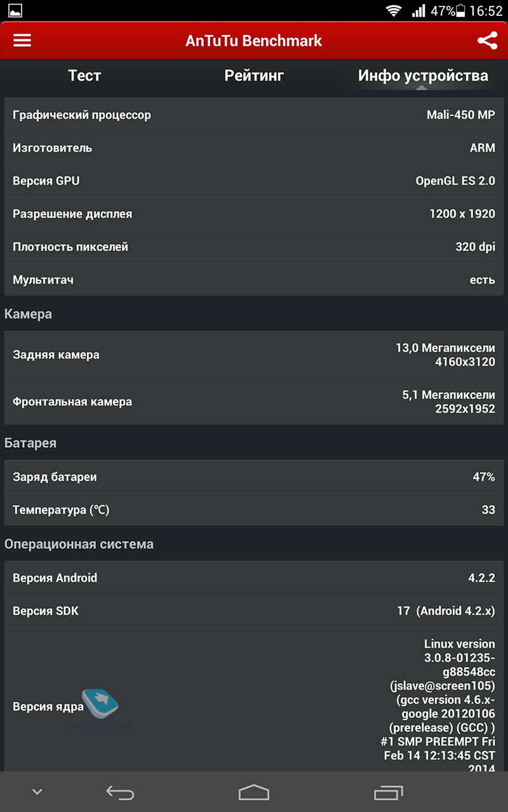This screenshot has width=508, height=812.
Task: Open the recent apps navigation icon
Action: click(x=389, y=792)
